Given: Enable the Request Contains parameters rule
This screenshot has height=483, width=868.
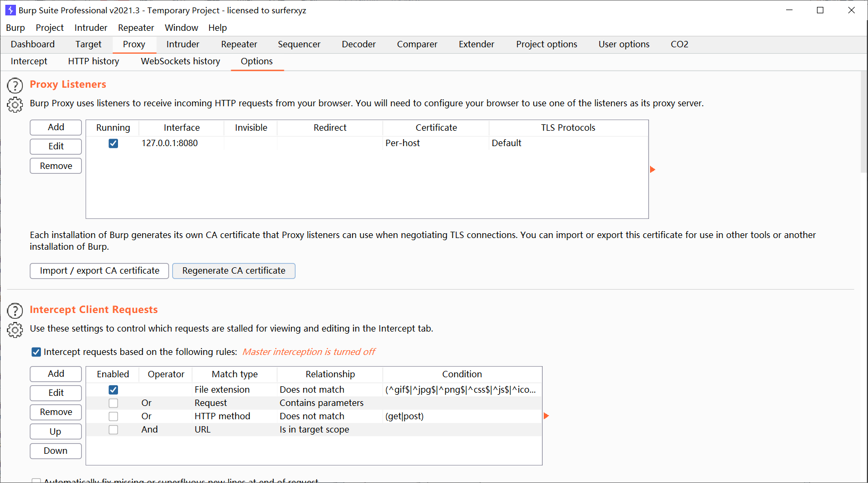Looking at the screenshot, I should click(x=113, y=403).
